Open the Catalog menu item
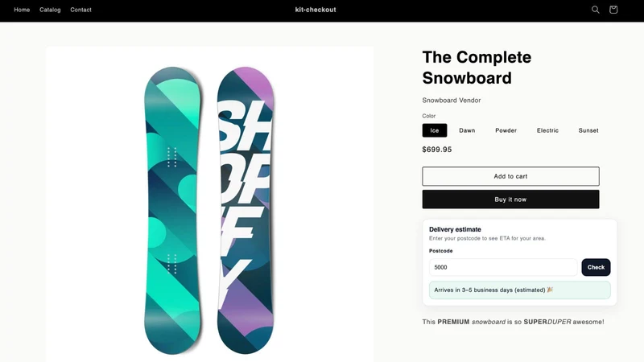Viewport: 644px width, 362px height. pos(50,10)
